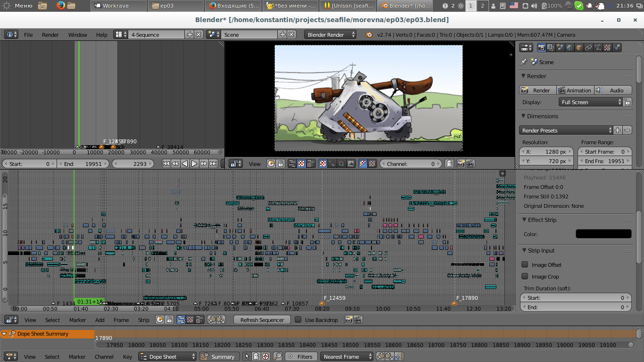Viewport: 644px width, 362px height.
Task: Toggle the Use Backdrop checkbox
Action: pyautogui.click(x=298, y=320)
